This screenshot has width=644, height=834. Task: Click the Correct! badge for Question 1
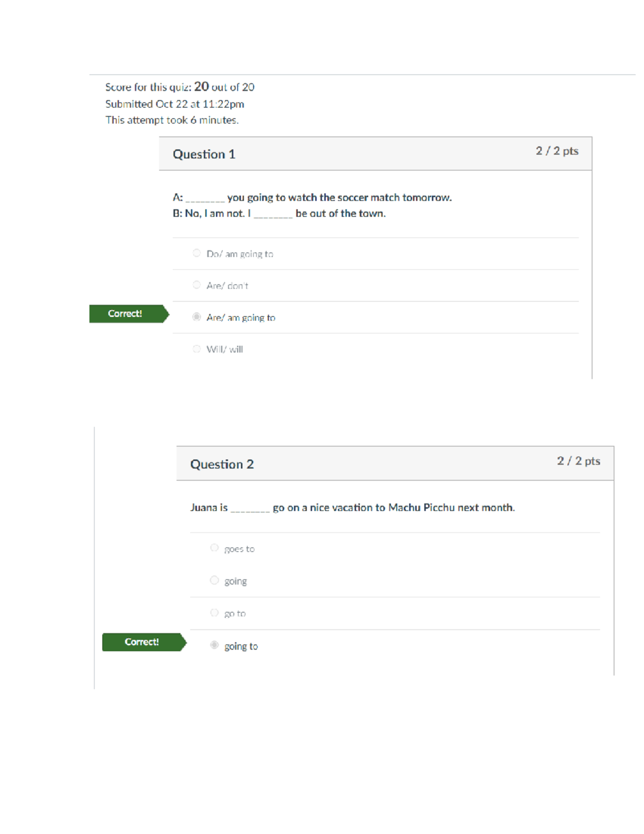pos(126,314)
